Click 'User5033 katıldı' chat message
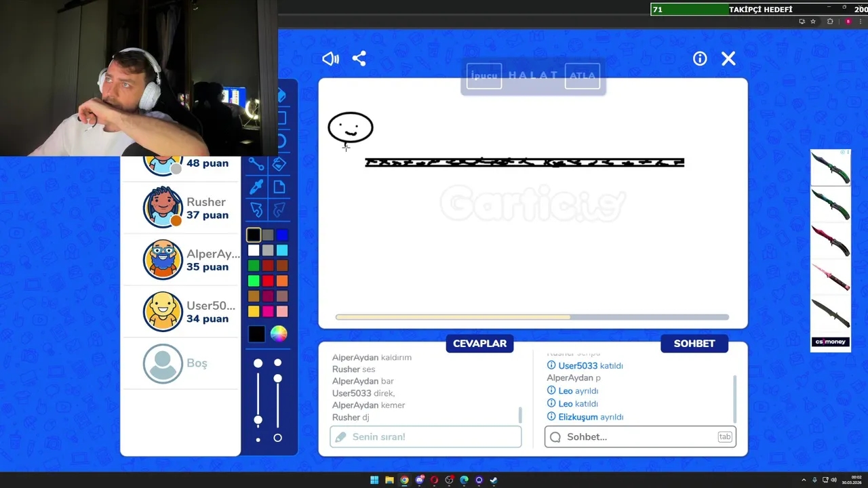This screenshot has width=868, height=488. [x=585, y=365]
